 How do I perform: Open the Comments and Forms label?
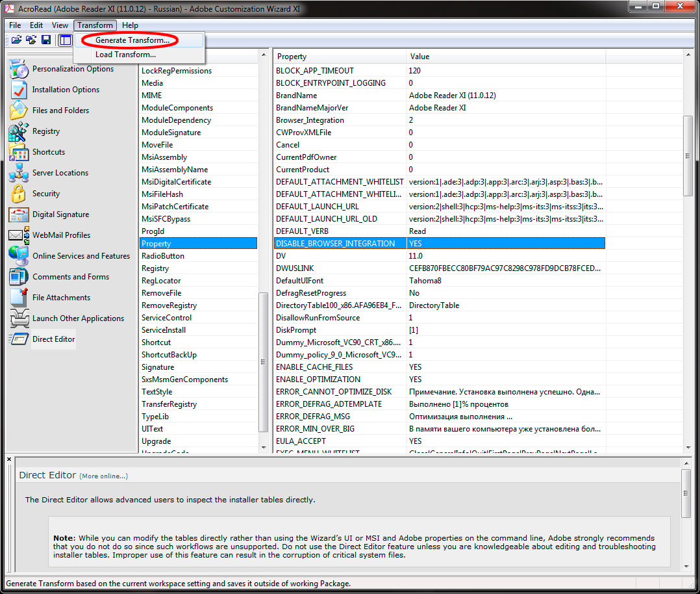[71, 277]
